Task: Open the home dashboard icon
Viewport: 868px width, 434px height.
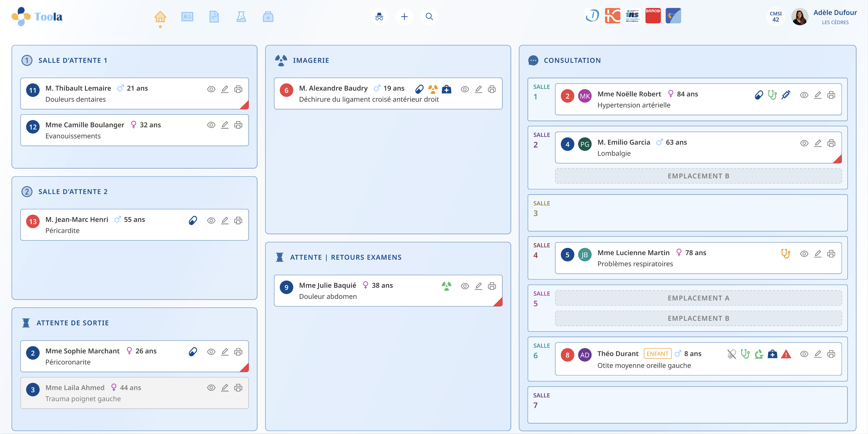Action: click(x=160, y=17)
